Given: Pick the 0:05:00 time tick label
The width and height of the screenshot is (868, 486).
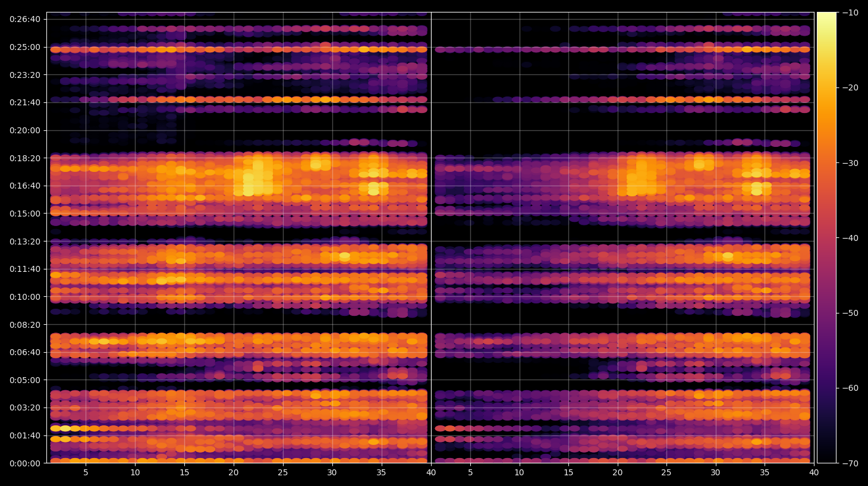Looking at the screenshot, I should [25, 380].
